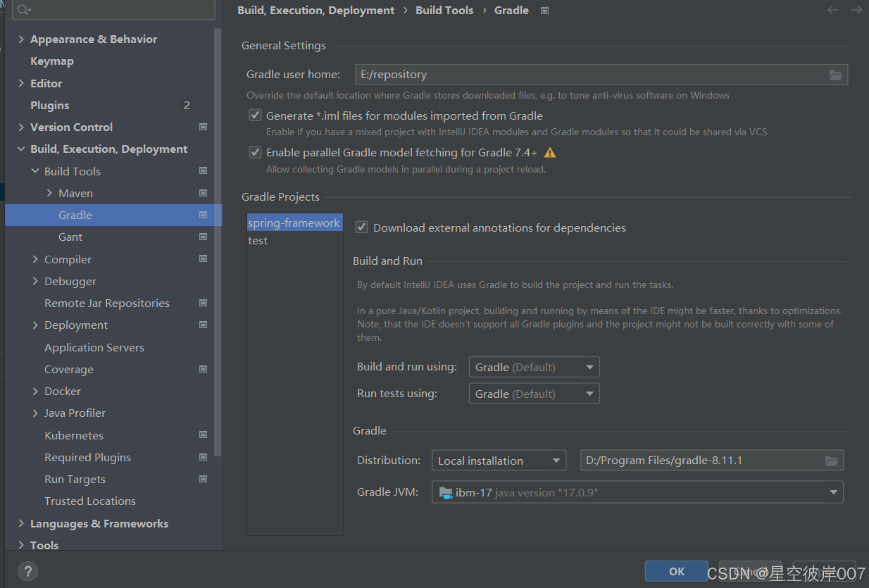
Task: Expand the Editor settings group
Action: (x=21, y=83)
